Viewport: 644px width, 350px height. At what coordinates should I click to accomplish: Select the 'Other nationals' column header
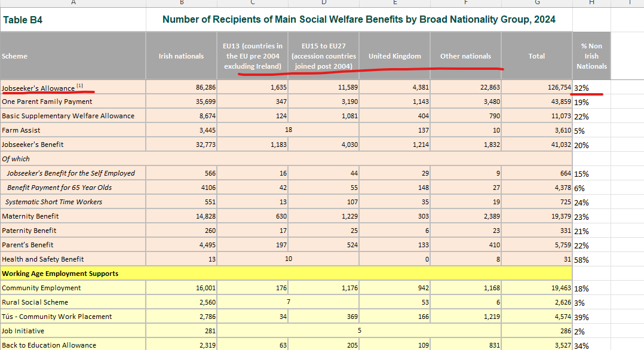click(x=466, y=56)
